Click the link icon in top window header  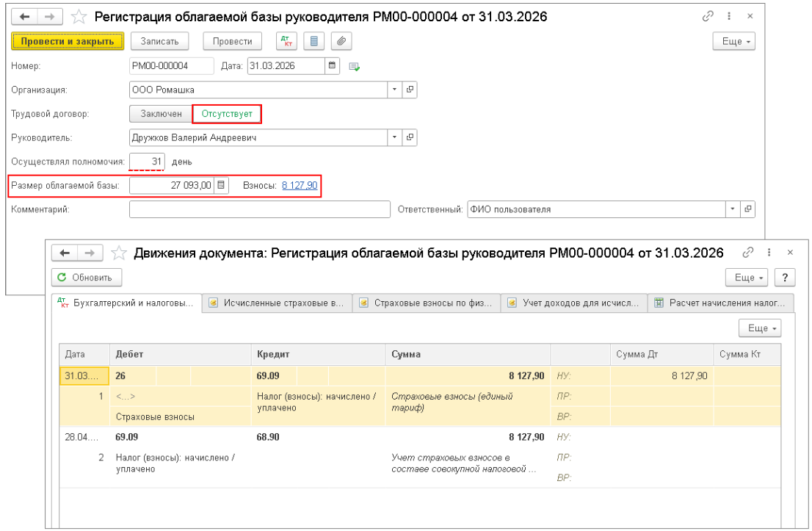[708, 16]
